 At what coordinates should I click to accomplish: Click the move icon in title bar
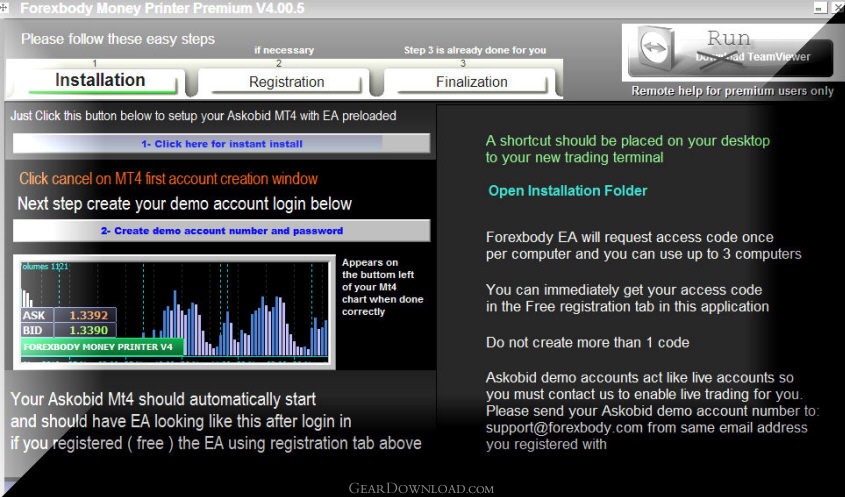4,7
